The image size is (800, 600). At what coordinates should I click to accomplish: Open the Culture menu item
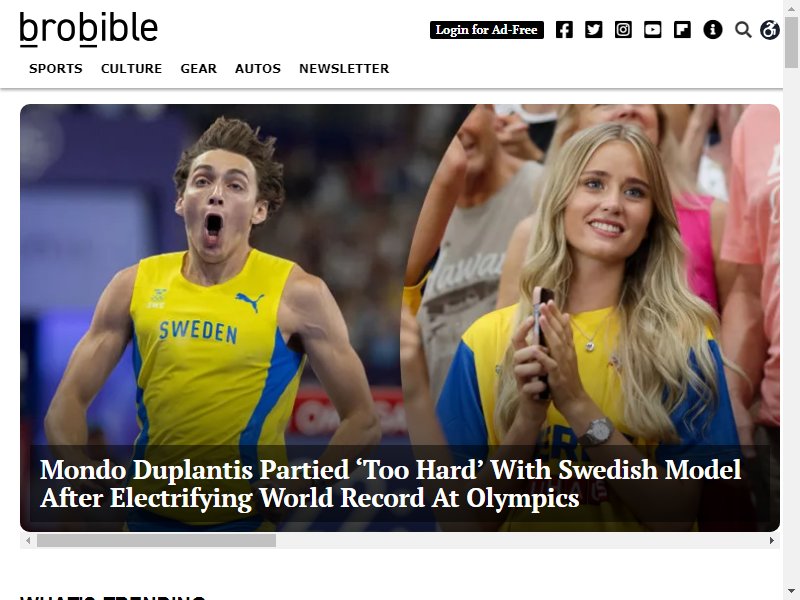(x=131, y=68)
